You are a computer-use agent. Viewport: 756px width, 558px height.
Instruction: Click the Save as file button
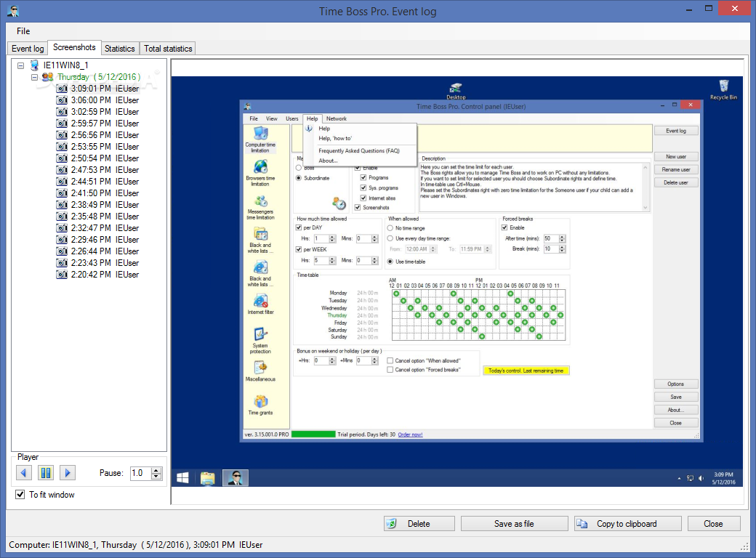click(515, 524)
